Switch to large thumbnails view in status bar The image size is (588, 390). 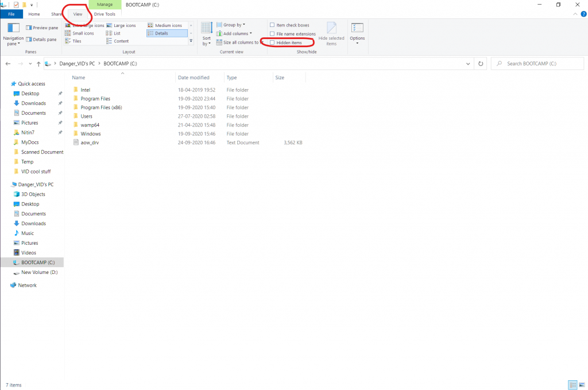pyautogui.click(x=582, y=385)
